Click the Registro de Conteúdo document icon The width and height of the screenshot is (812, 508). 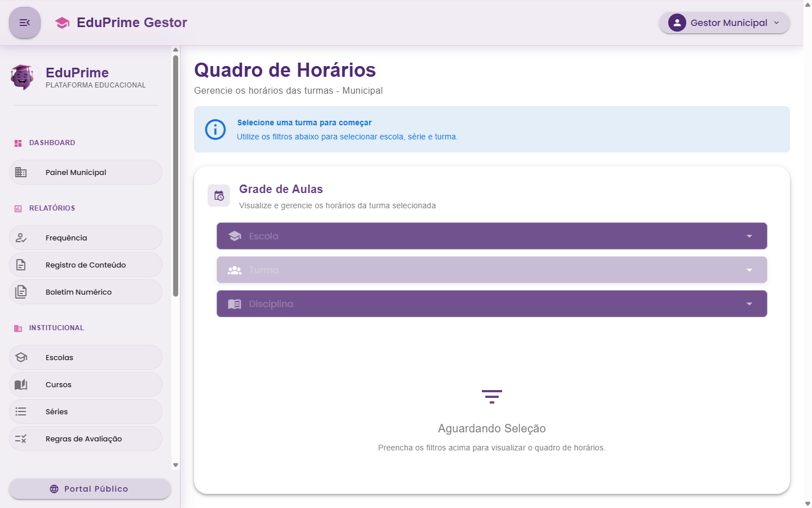(21, 264)
